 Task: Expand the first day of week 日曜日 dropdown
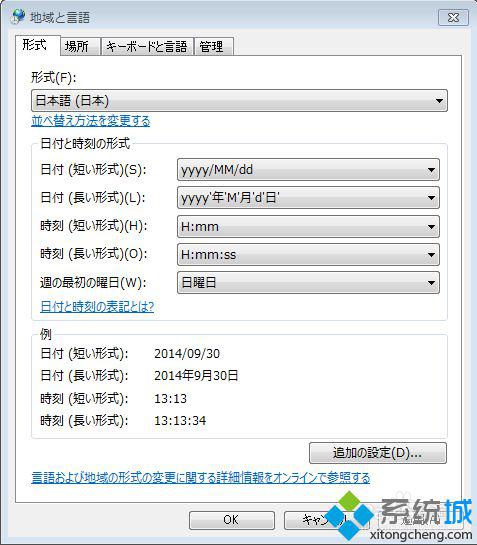click(308, 283)
